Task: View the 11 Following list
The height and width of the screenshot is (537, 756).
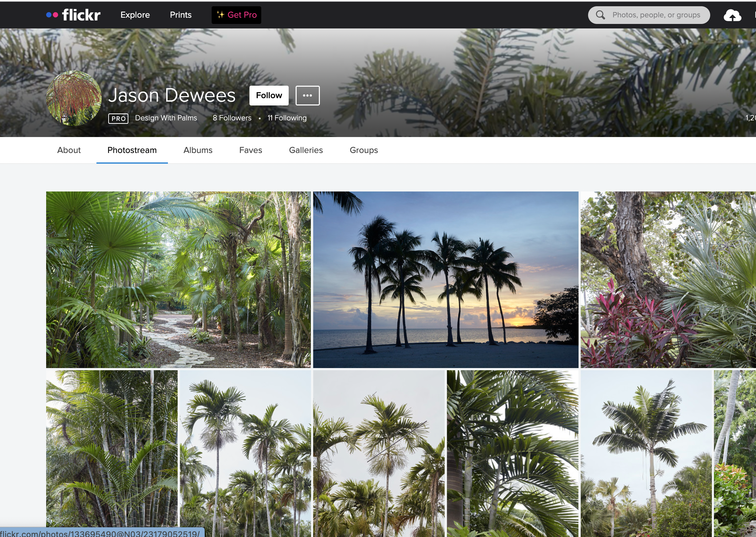Action: (287, 118)
